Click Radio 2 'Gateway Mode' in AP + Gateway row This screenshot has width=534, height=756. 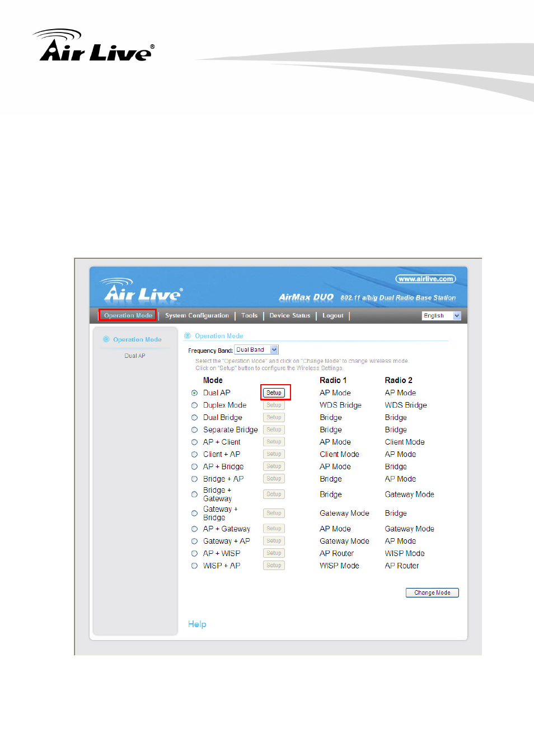410,529
